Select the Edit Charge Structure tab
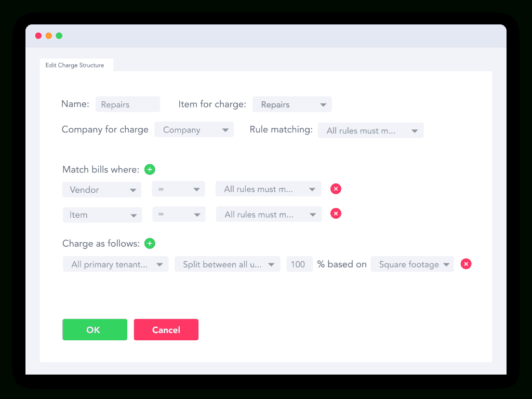 76,65
